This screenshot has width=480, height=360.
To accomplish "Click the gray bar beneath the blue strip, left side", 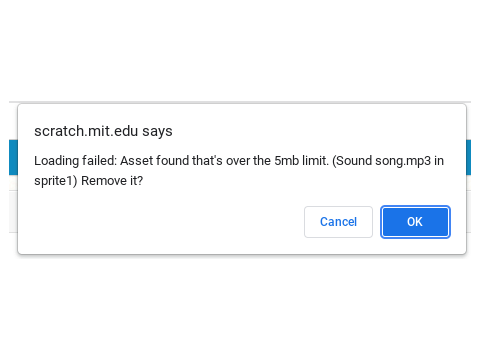I will 13,211.
